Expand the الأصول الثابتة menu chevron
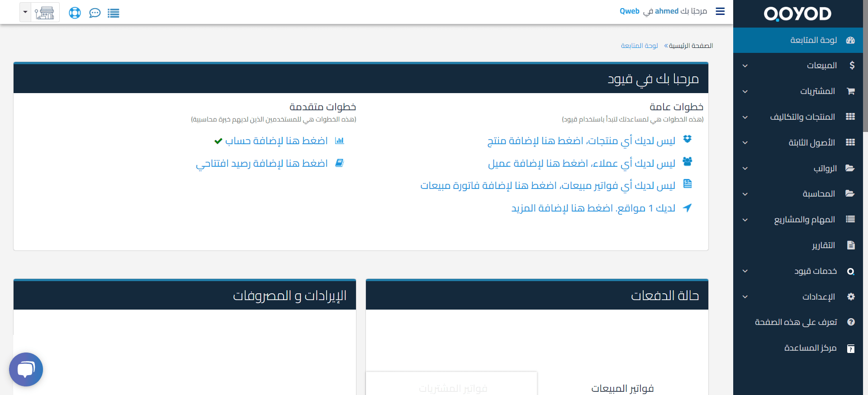The height and width of the screenshot is (395, 868). (x=745, y=143)
